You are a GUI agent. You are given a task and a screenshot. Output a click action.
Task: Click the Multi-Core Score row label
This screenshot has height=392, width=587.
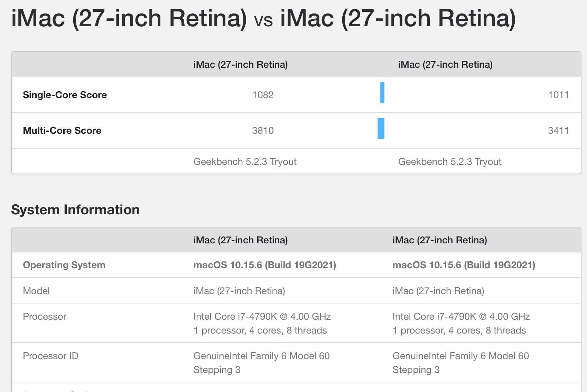pyautogui.click(x=62, y=131)
